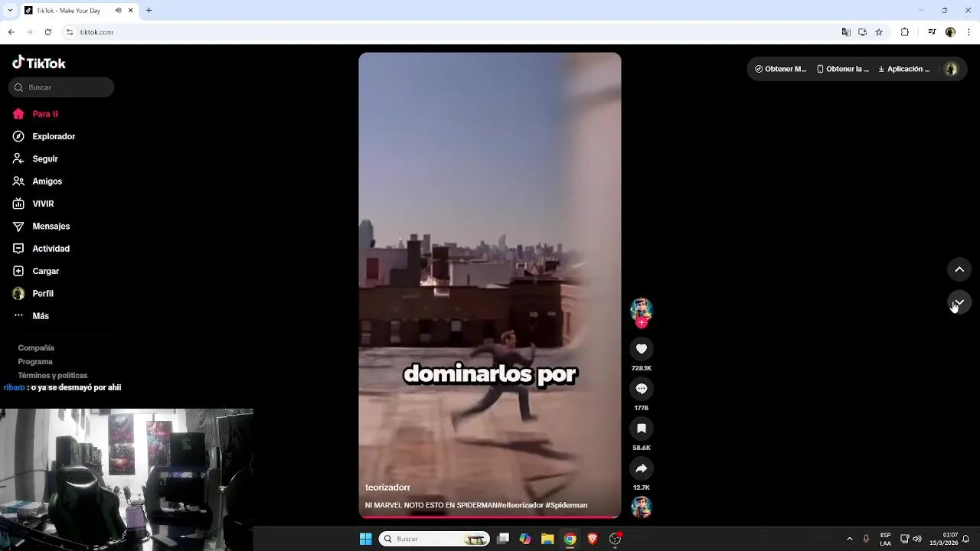The image size is (980, 551).
Task: Toggle the microphone tray icon
Action: [x=866, y=539]
